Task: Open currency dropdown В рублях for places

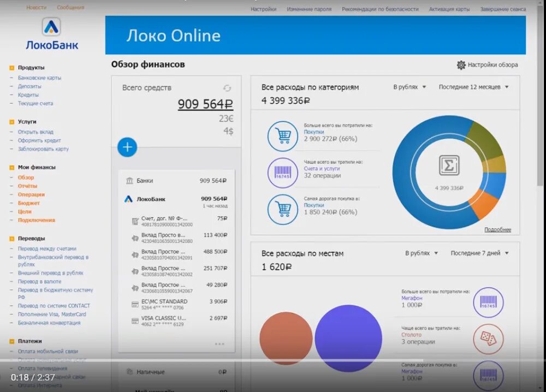Action: point(422,253)
